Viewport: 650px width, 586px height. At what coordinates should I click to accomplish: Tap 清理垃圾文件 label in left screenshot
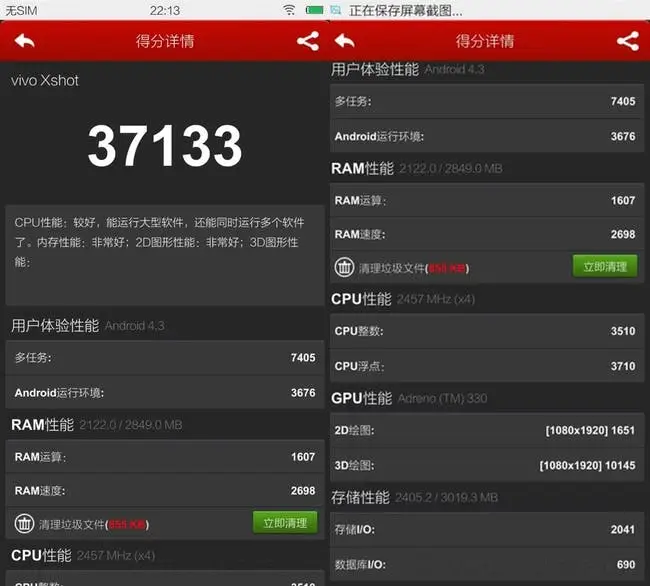coord(94,525)
